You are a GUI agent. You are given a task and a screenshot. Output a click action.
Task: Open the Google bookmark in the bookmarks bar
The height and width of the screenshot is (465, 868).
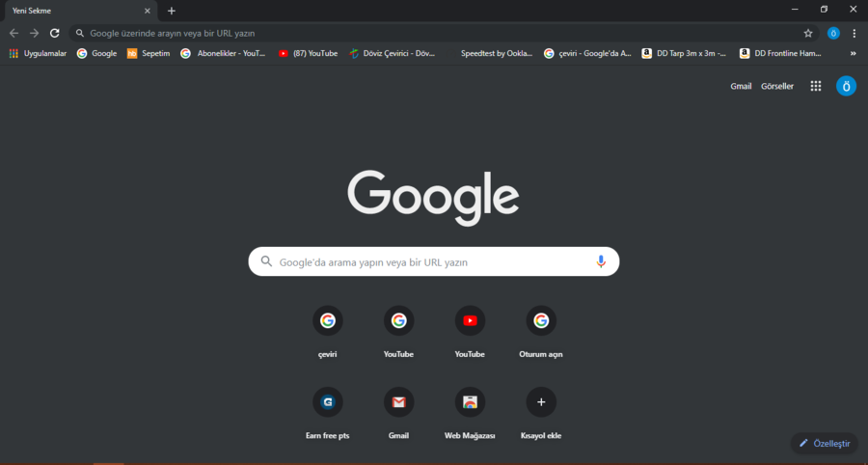[96, 54]
